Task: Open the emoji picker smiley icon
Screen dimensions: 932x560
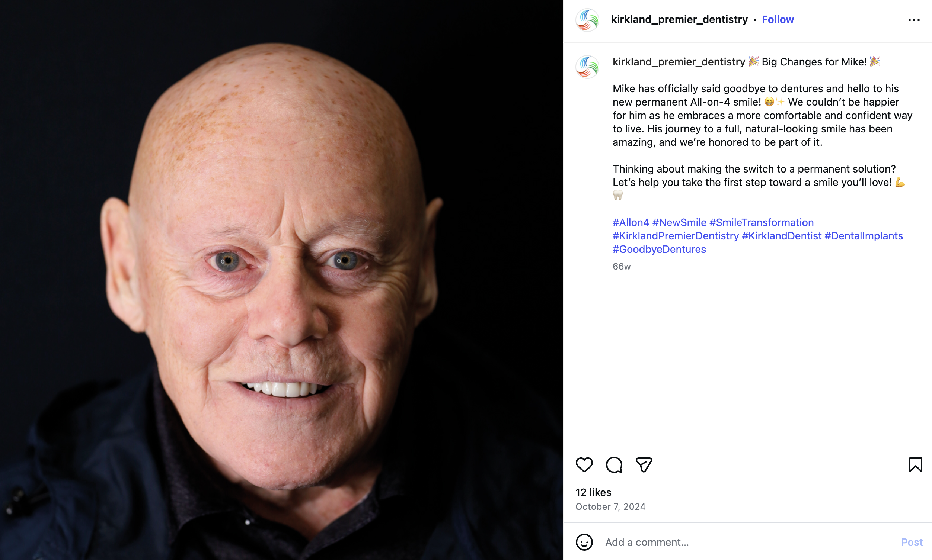Action: click(584, 542)
